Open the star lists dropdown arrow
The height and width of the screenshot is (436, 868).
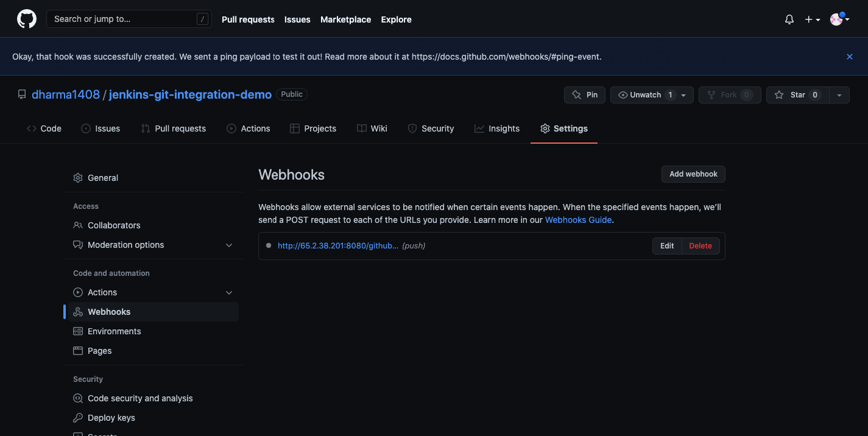tap(839, 95)
